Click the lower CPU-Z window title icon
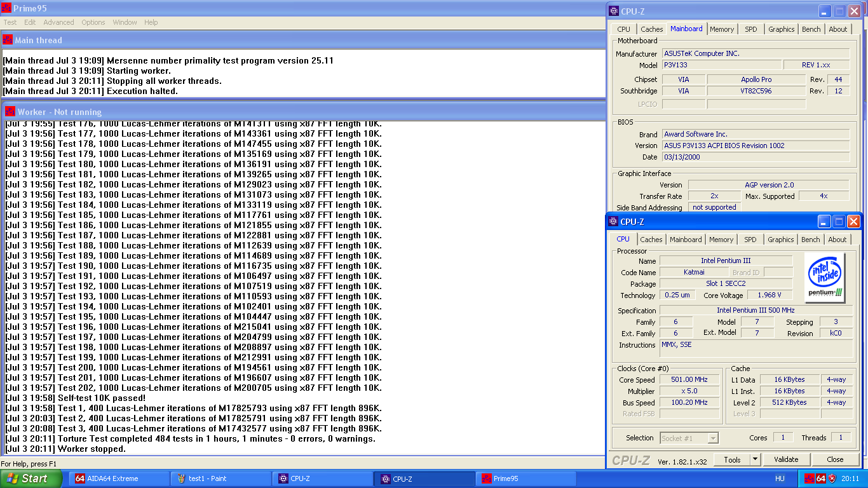The width and height of the screenshot is (868, 488). (613, 221)
